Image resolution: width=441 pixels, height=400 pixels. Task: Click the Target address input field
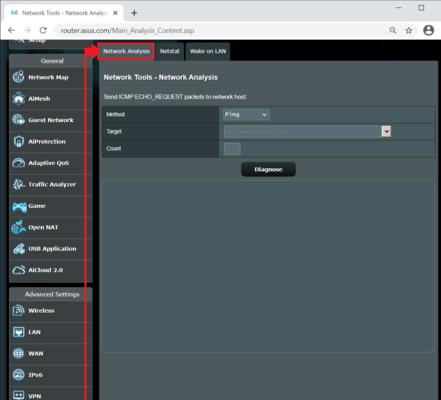(302, 132)
